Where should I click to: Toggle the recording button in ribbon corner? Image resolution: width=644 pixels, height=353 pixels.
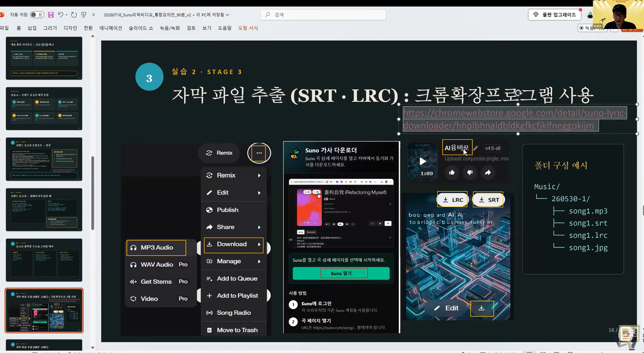click(592, 28)
